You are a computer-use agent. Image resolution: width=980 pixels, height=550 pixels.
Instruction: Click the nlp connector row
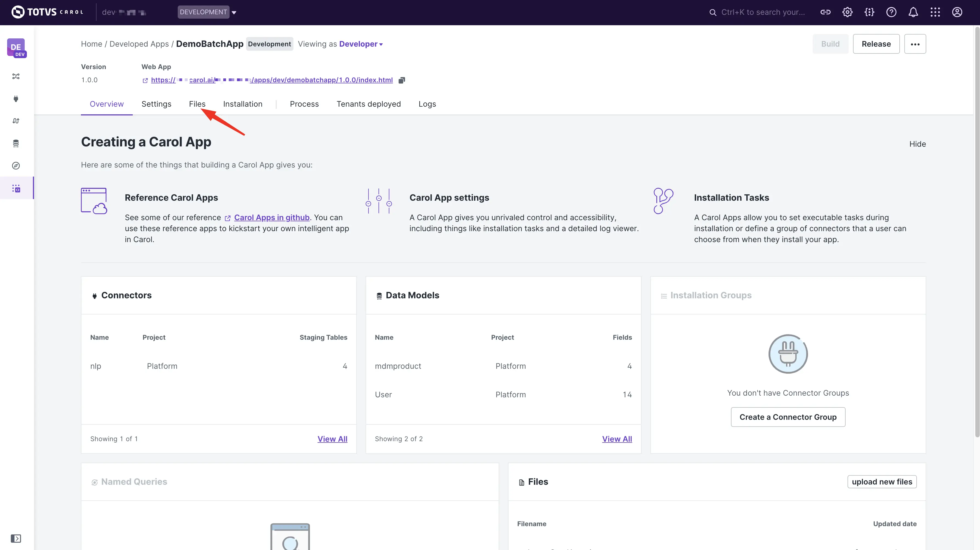tap(219, 366)
